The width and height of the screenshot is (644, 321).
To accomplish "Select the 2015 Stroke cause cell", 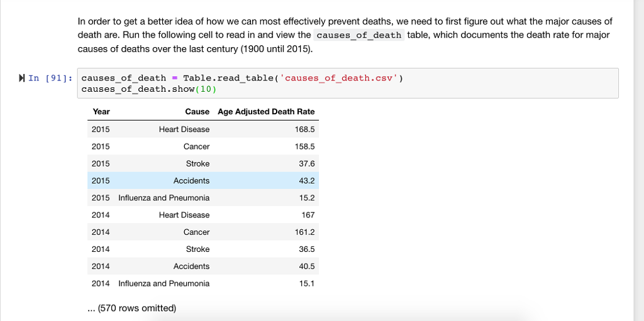I will pyautogui.click(x=197, y=164).
